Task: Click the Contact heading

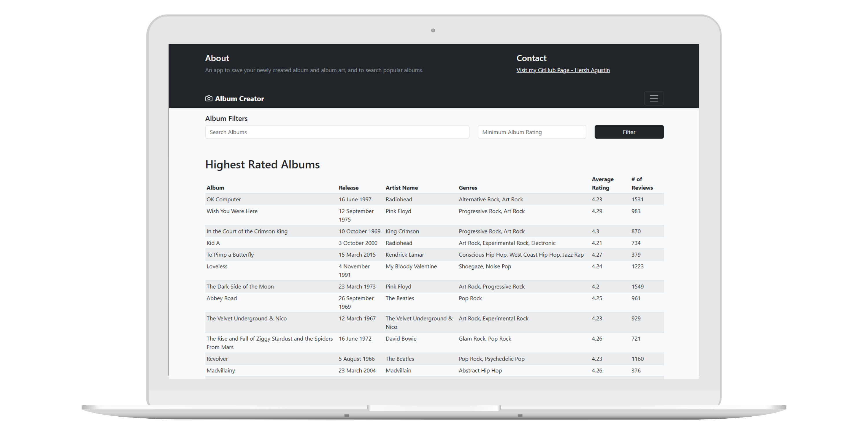Action: (x=532, y=58)
